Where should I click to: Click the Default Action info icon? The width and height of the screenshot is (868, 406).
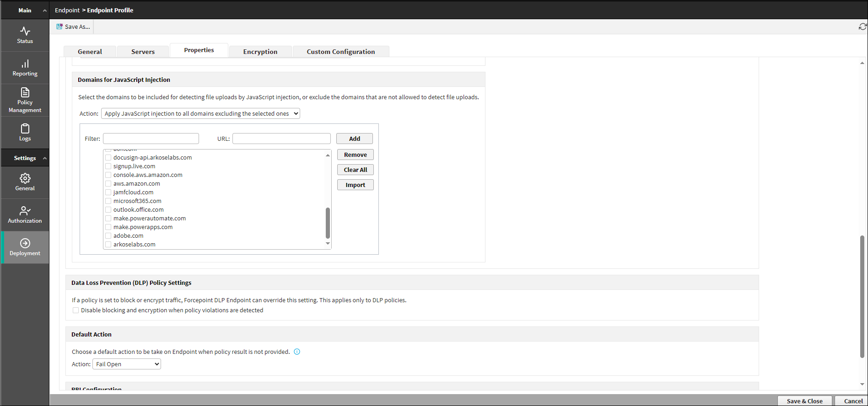tap(297, 352)
